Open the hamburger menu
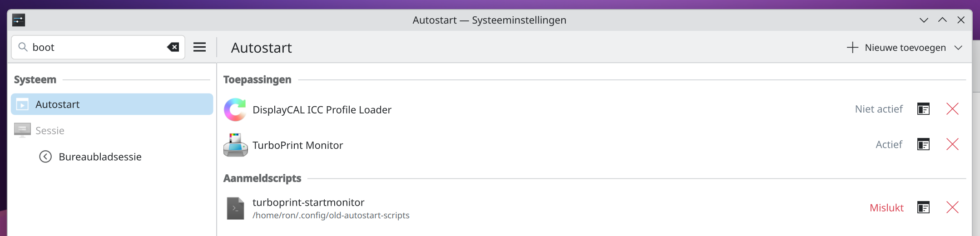This screenshot has width=980, height=236. [200, 47]
